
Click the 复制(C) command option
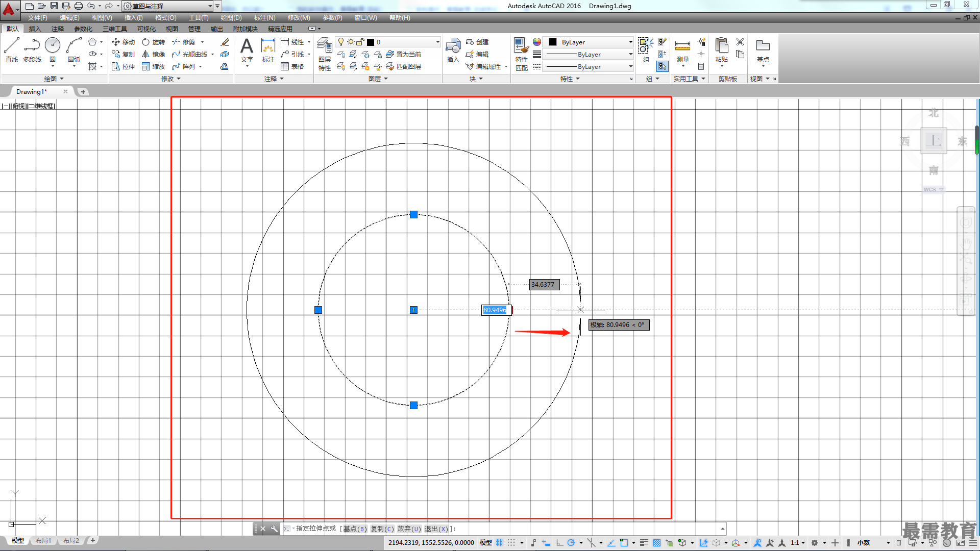(x=382, y=529)
